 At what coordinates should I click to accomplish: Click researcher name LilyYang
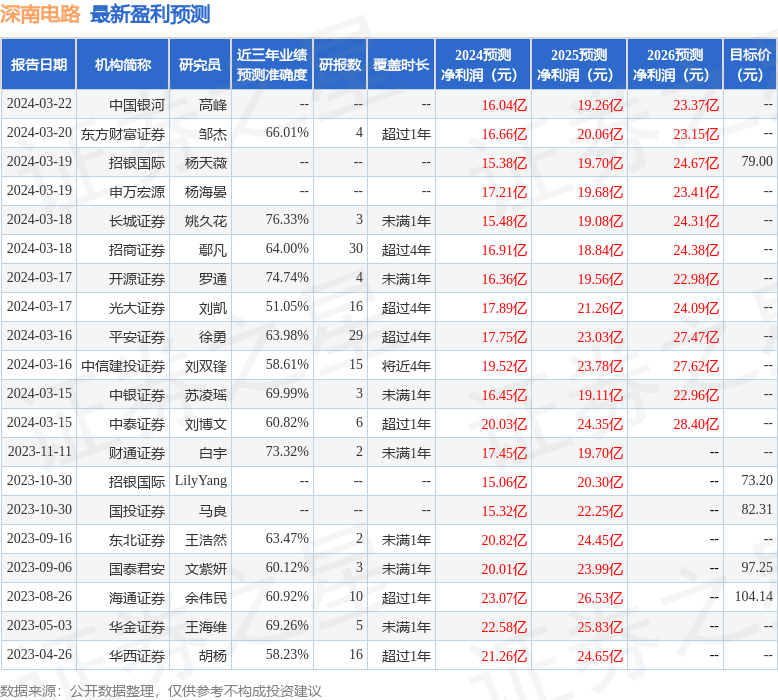(201, 481)
